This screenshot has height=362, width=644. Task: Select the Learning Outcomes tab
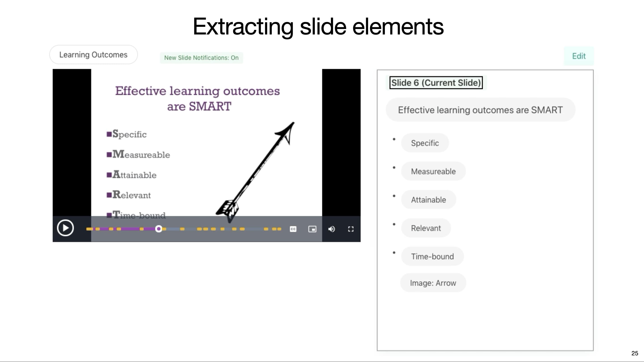point(93,54)
